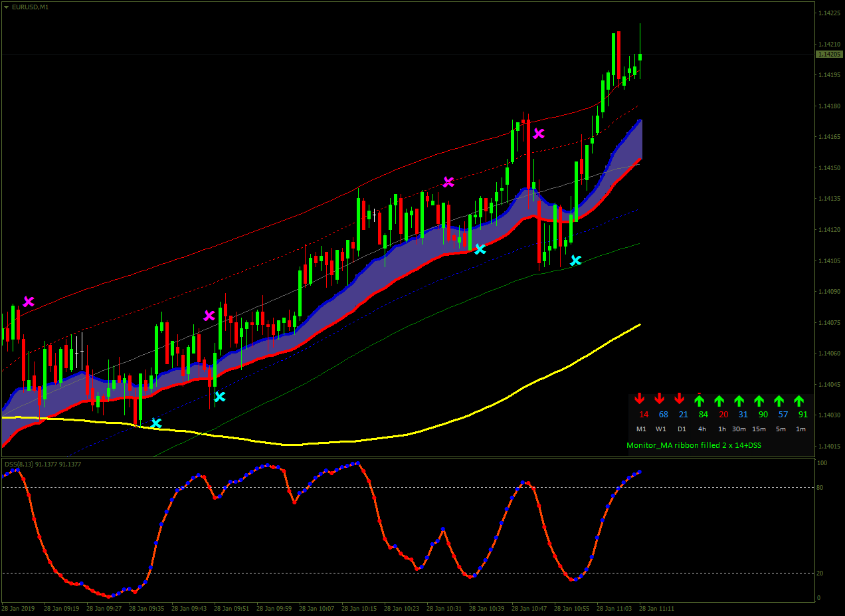The width and height of the screenshot is (845, 616).
Task: Select the magenta X beside the 10:47 red candle
Action: [x=539, y=133]
